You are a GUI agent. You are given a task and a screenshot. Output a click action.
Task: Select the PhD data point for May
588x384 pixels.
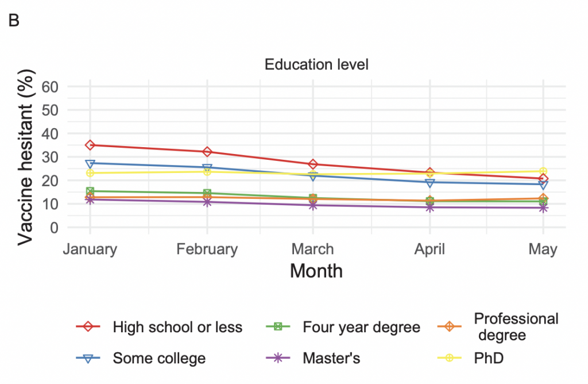tap(543, 171)
